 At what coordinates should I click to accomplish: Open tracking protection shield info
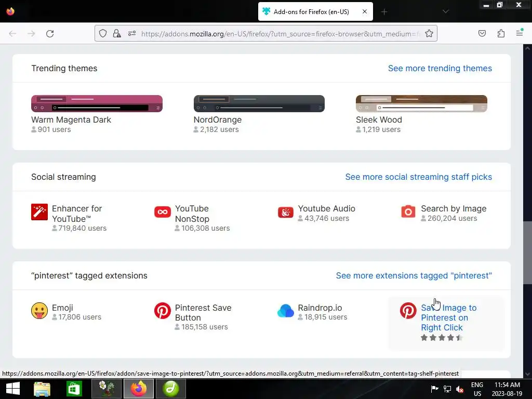(x=103, y=33)
